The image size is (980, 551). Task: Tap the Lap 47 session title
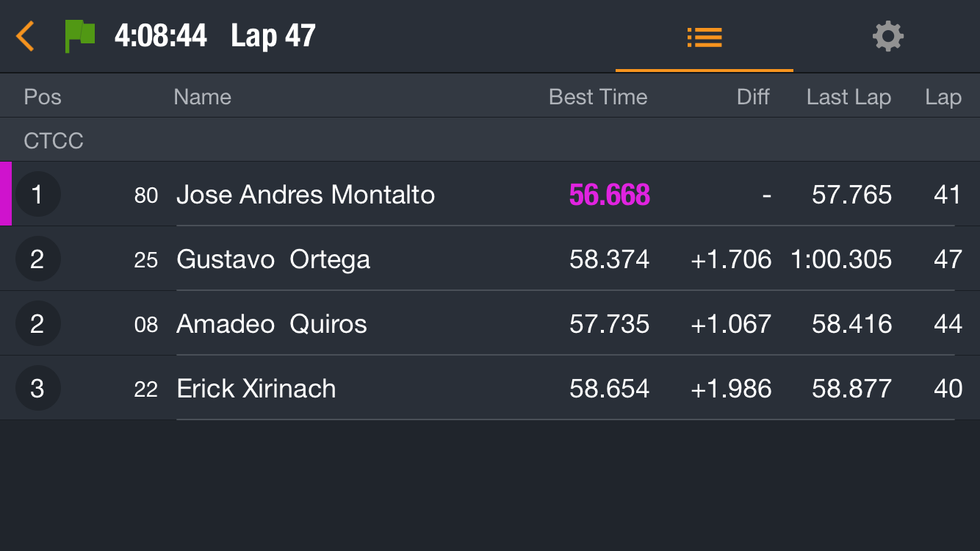273,36
